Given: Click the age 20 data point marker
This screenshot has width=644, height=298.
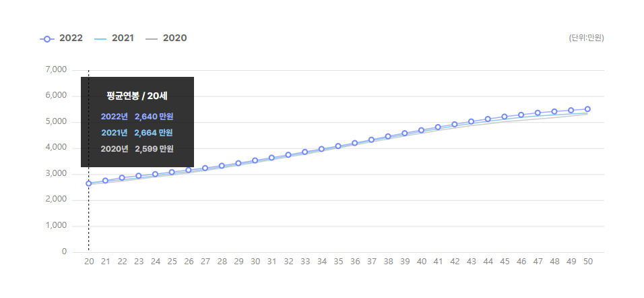Looking at the screenshot, I should (89, 183).
